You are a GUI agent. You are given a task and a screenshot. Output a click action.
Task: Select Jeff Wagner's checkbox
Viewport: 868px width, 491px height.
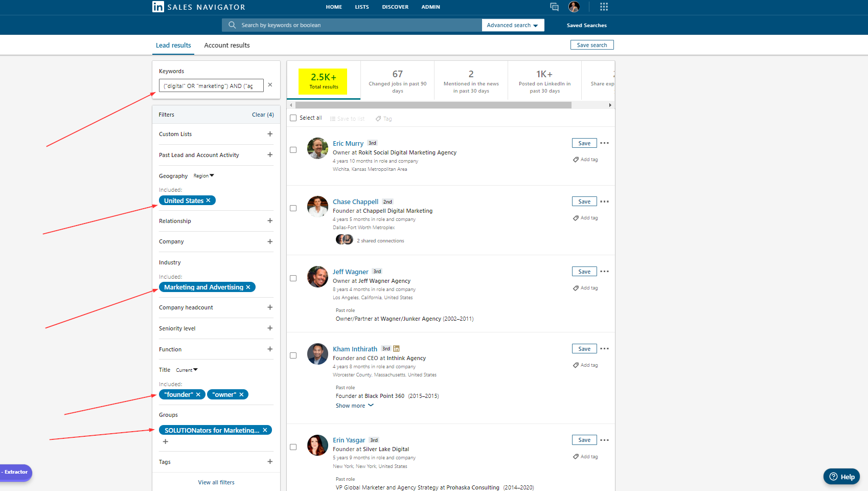coord(293,278)
